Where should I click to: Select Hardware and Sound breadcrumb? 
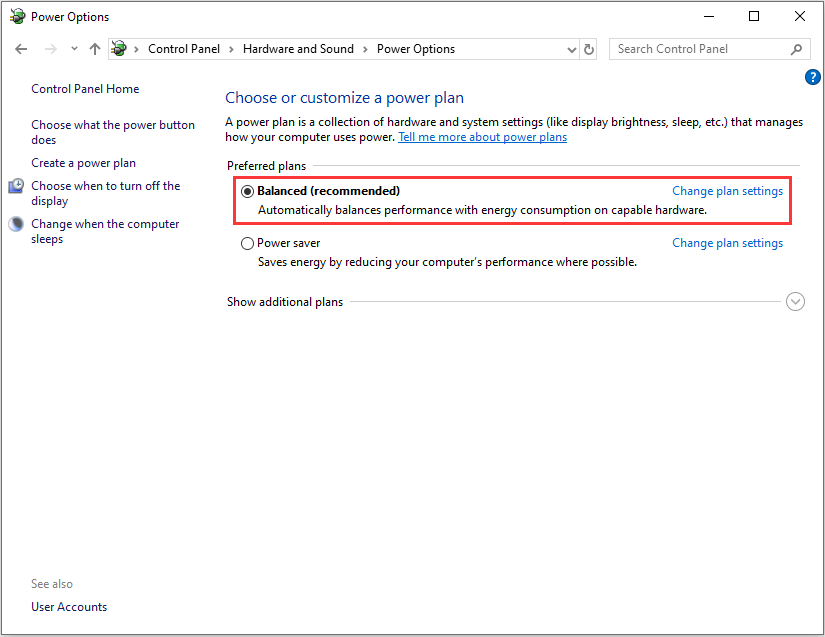pyautogui.click(x=298, y=49)
